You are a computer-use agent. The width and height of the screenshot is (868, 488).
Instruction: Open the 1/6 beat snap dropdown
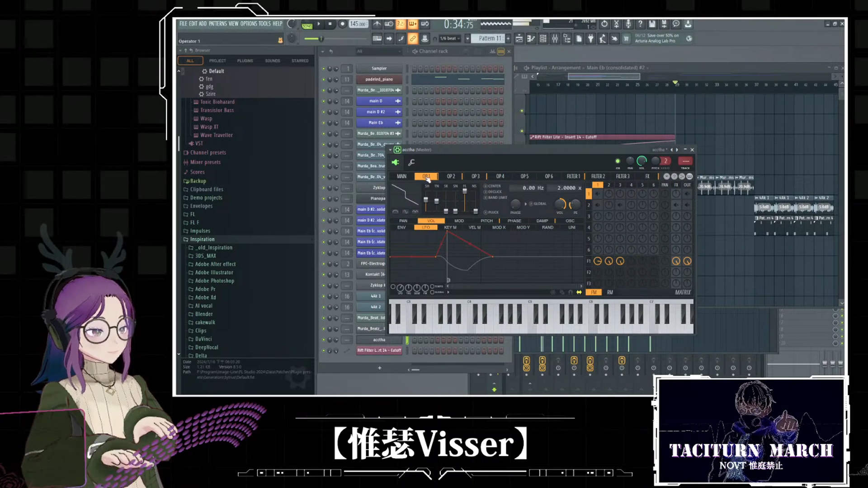pyautogui.click(x=449, y=39)
